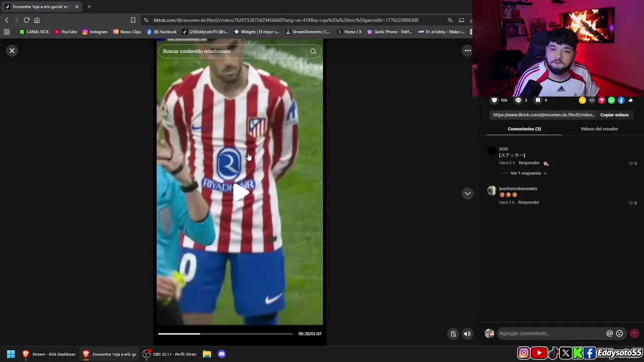Screen dimensions: 644x362
Task: Open CANAL KICK bookmark
Action: point(34,32)
